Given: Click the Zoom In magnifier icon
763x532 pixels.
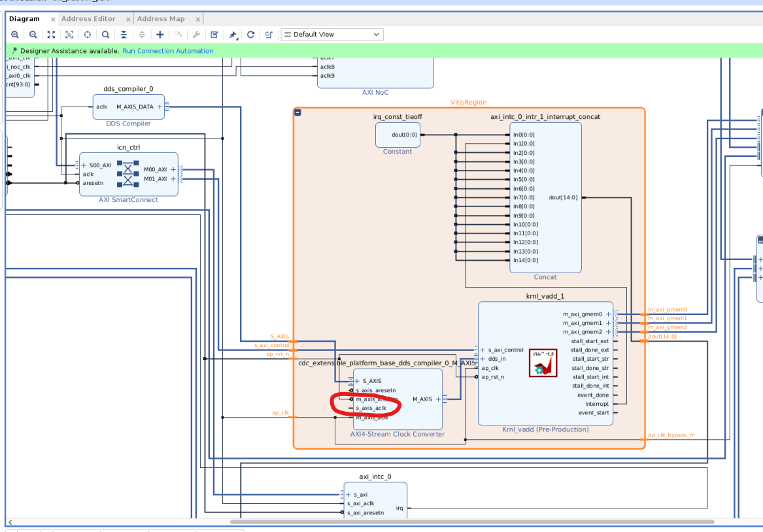Looking at the screenshot, I should click(x=15, y=35).
